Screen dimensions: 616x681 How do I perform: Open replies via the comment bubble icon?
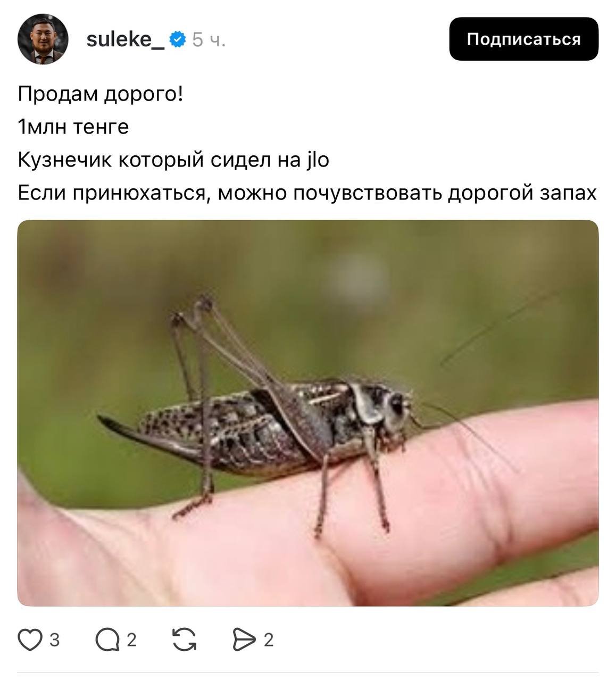click(107, 640)
